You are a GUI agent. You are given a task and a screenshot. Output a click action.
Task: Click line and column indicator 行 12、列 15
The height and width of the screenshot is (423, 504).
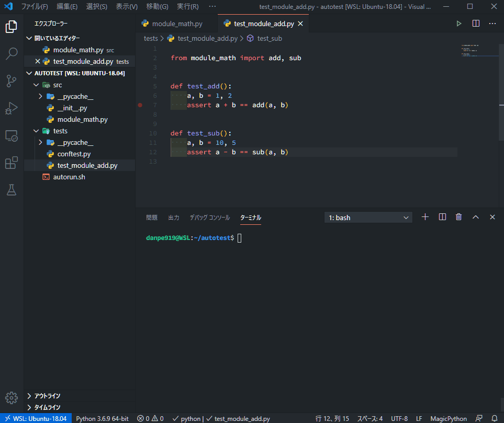point(332,418)
